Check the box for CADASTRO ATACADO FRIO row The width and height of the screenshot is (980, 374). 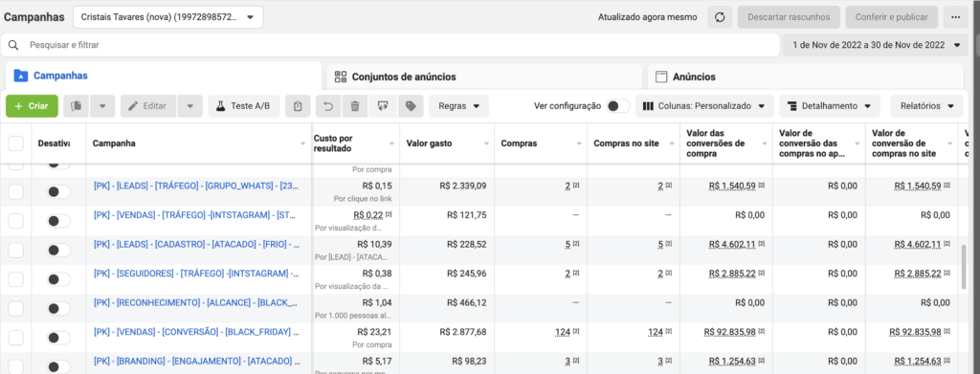pos(15,251)
